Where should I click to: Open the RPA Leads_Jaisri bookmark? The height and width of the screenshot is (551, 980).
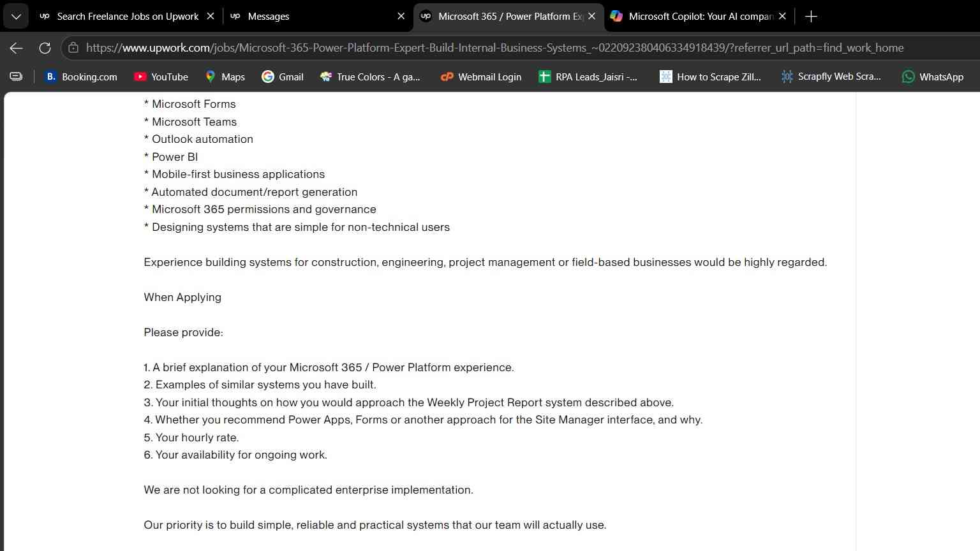point(588,77)
